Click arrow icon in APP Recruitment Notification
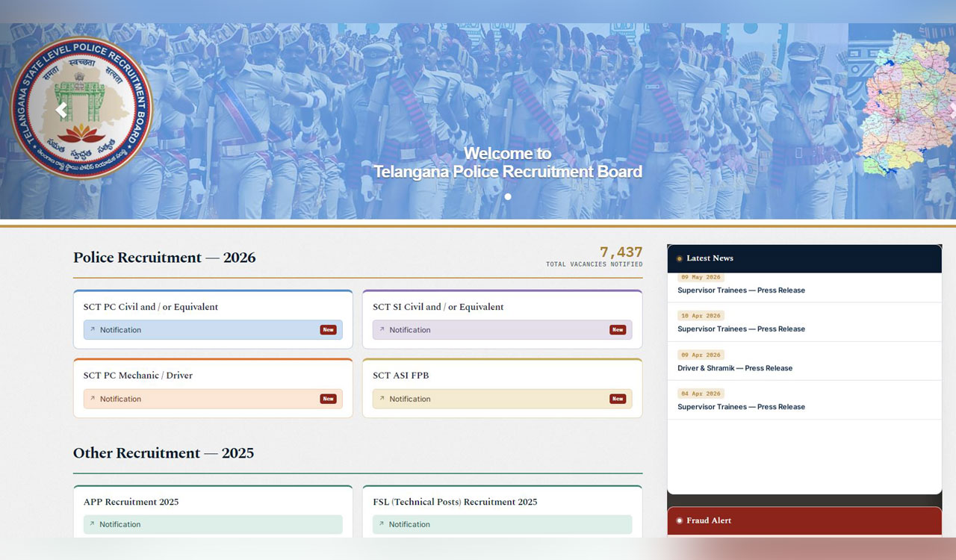This screenshot has height=560, width=956. (x=93, y=523)
